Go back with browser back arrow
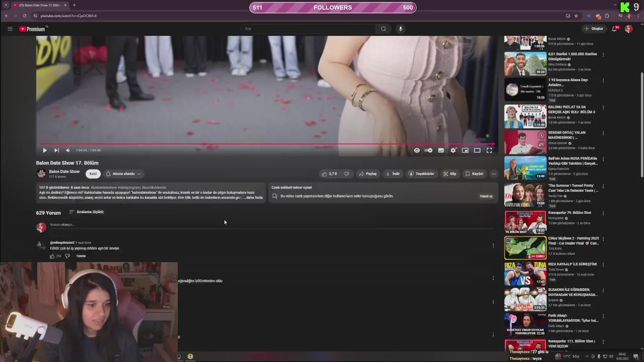This screenshot has height=362, width=644. [x=7, y=16]
